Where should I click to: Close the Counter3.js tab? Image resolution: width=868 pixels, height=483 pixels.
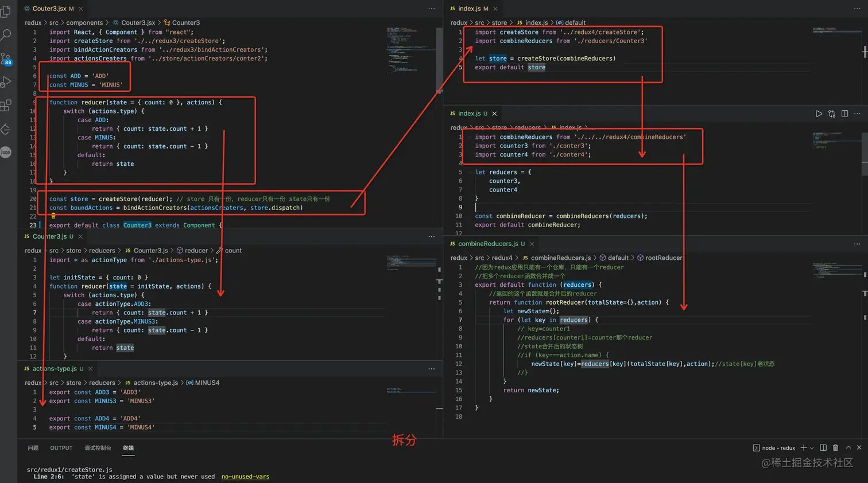pos(80,236)
